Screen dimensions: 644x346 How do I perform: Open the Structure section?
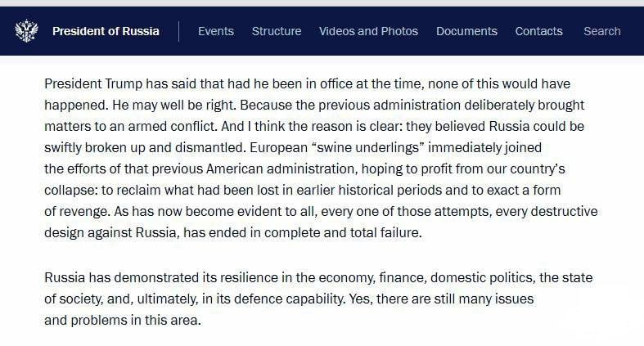pos(277,31)
